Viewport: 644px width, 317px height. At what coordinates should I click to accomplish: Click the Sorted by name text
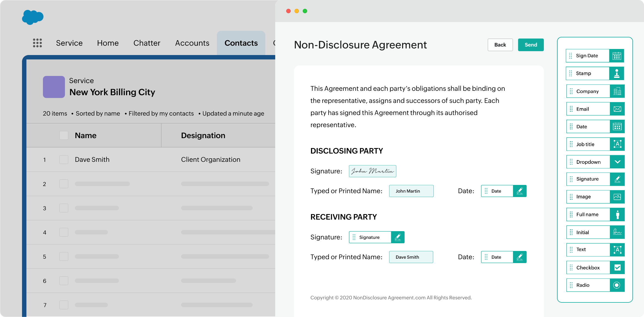(x=98, y=113)
